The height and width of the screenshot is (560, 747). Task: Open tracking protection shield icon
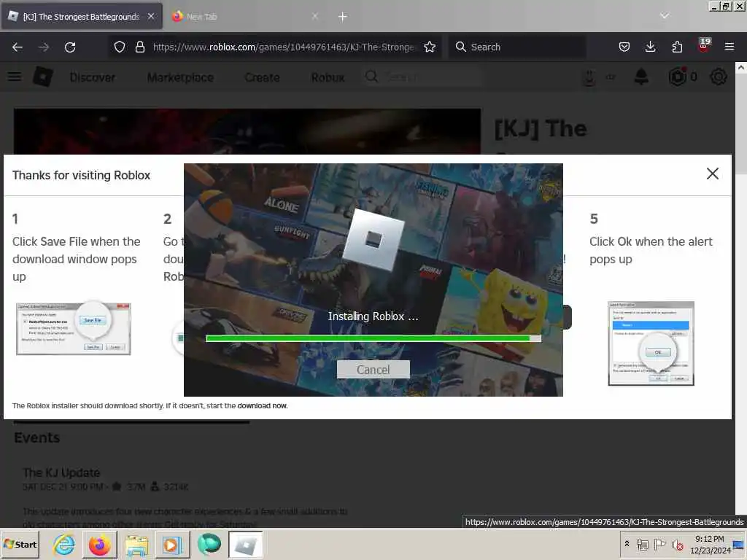click(x=120, y=47)
